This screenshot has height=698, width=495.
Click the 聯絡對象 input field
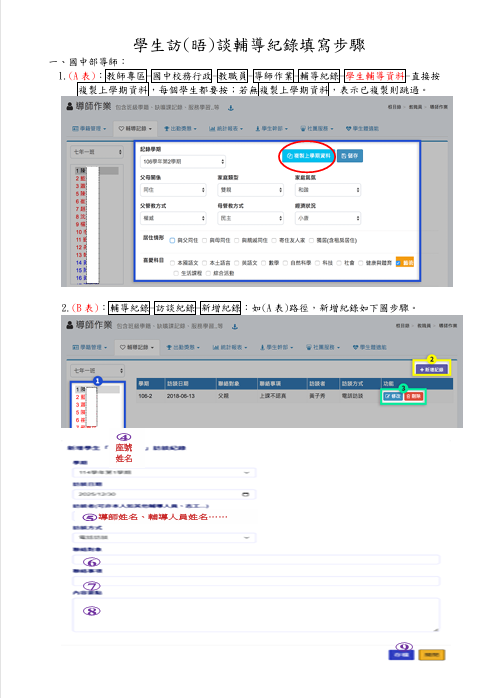pos(256,560)
